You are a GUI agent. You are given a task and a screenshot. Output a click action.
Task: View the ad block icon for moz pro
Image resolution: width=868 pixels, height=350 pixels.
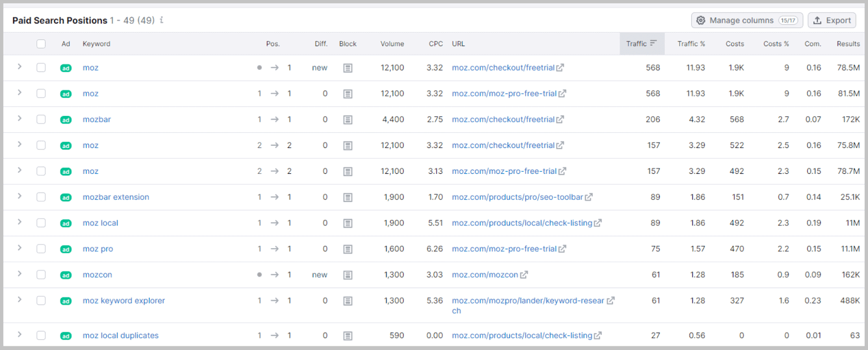click(x=348, y=249)
